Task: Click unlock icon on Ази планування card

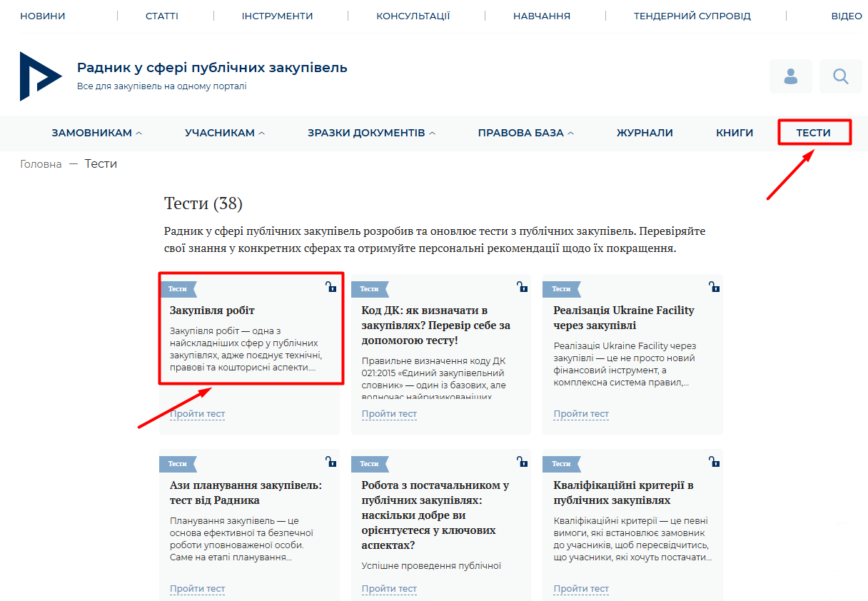Action: coord(330,462)
